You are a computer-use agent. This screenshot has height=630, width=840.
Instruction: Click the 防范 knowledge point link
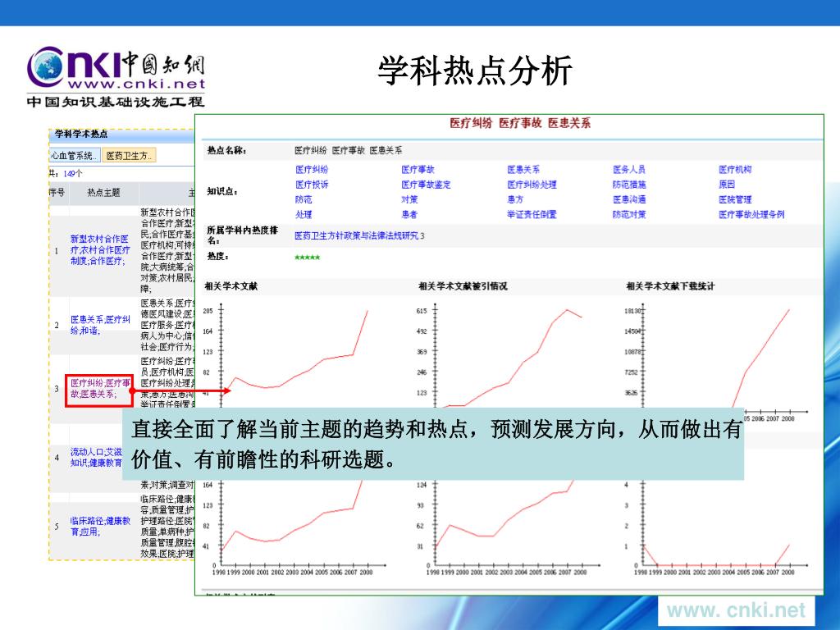tap(304, 199)
